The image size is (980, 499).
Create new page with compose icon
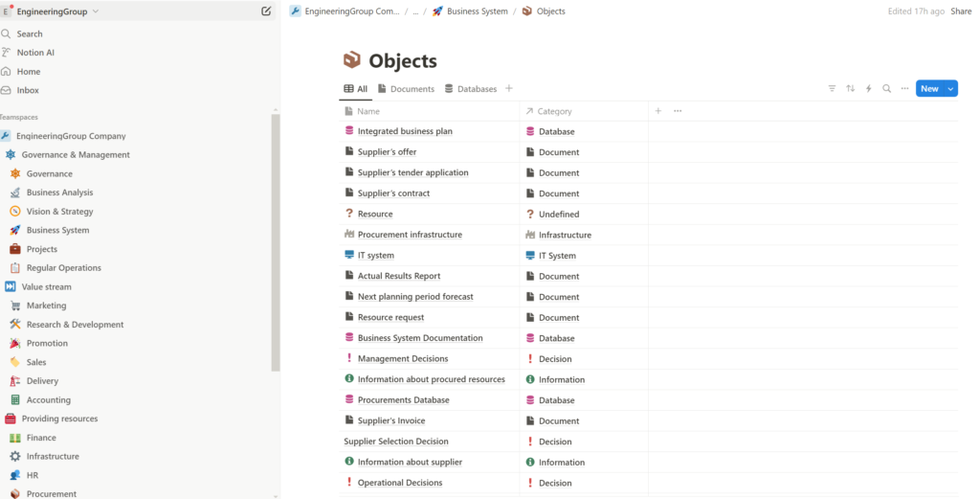pyautogui.click(x=266, y=11)
